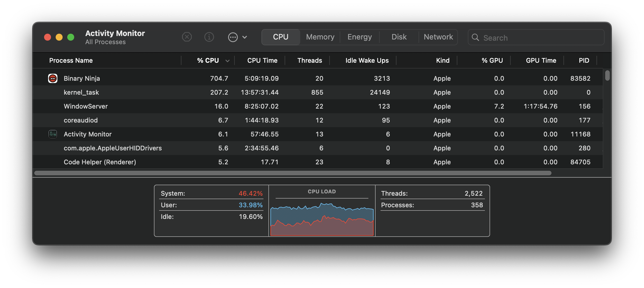Toggle sort direction arrow on % CPU
Image resolution: width=644 pixels, height=288 pixels.
pos(228,61)
